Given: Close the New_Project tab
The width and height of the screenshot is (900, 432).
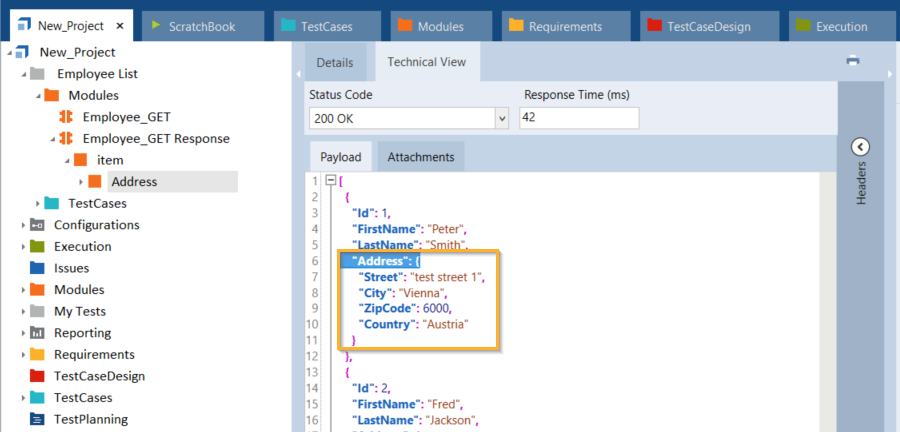Looking at the screenshot, I should [120, 27].
